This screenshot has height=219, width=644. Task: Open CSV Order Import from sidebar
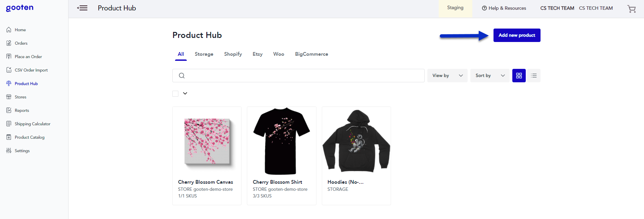coord(9,70)
